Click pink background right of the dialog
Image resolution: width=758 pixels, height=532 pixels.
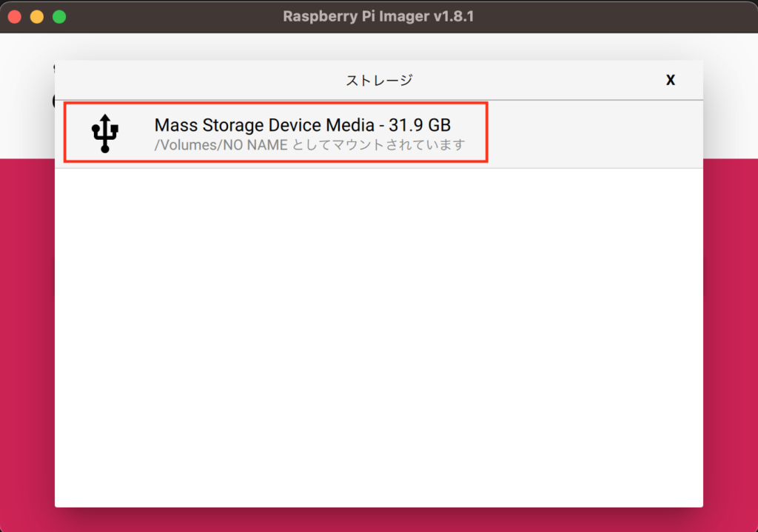pyautogui.click(x=731, y=338)
